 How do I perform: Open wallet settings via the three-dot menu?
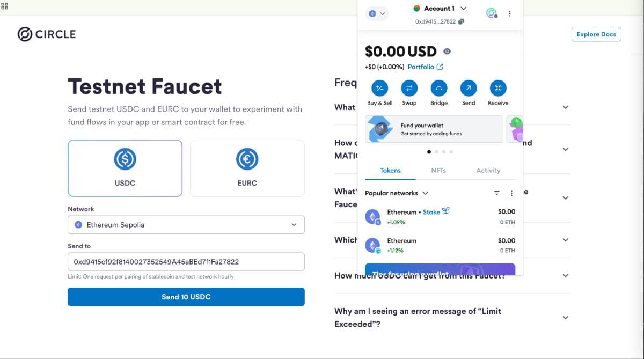click(x=509, y=13)
